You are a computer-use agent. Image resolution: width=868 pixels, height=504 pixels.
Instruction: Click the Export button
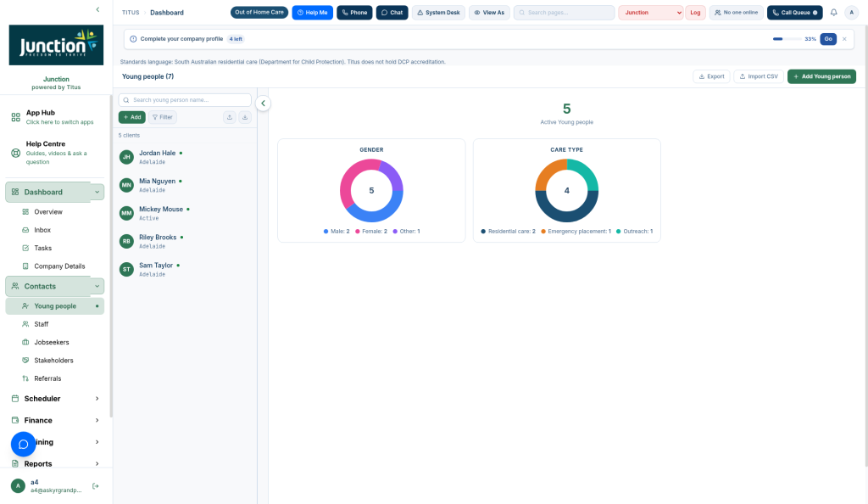(x=712, y=76)
